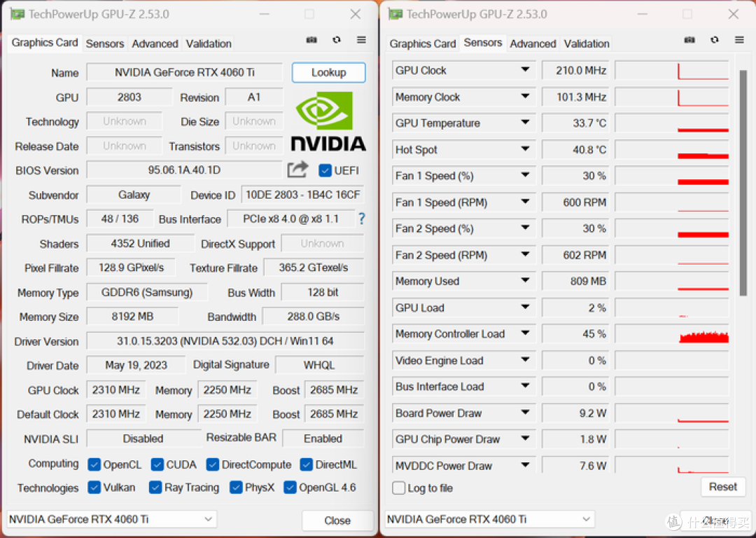Enable the Log to file checkbox
Image resolution: width=756 pixels, height=538 pixels.
click(x=399, y=488)
